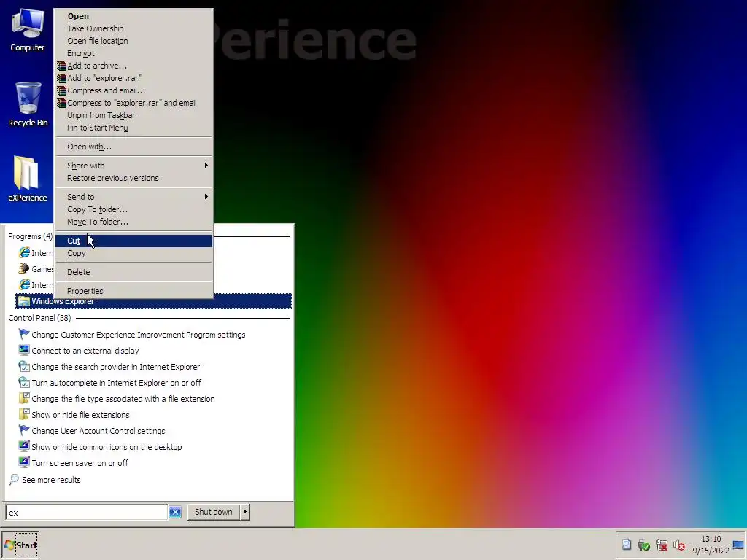Click the Programs (4) group header
Viewport: 747px width, 560px height.
[30, 236]
